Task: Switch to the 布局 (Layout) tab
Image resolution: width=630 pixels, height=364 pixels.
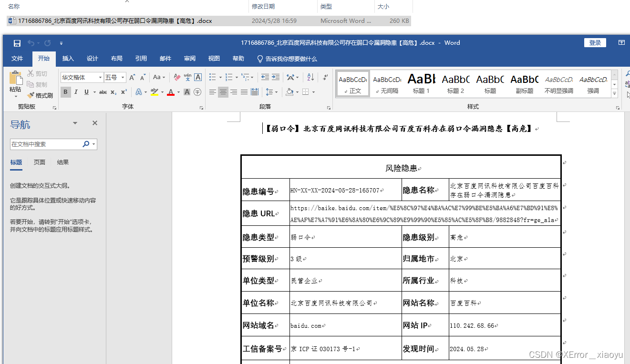Action: coord(117,59)
